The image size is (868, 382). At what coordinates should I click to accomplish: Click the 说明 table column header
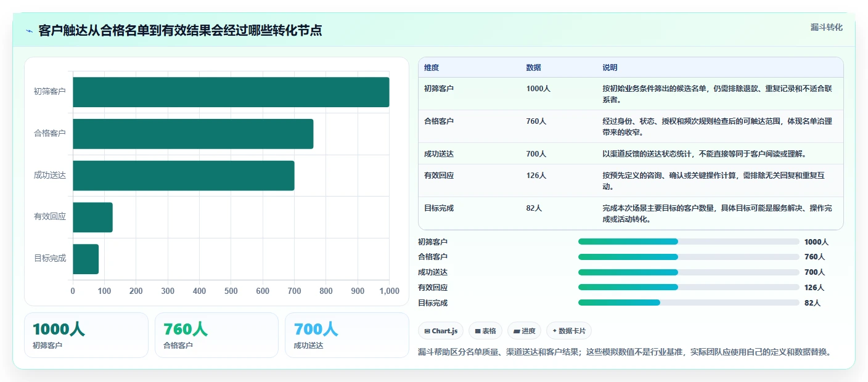610,68
